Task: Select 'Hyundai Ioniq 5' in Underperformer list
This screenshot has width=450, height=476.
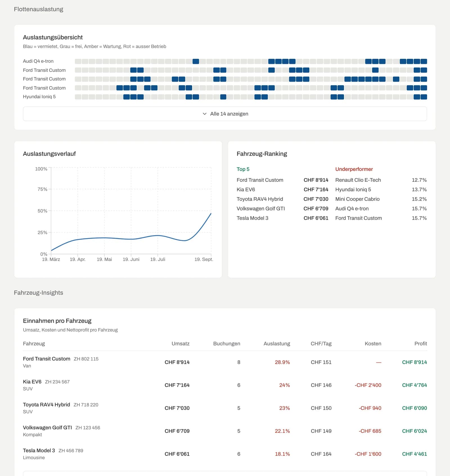Action: pos(353,190)
